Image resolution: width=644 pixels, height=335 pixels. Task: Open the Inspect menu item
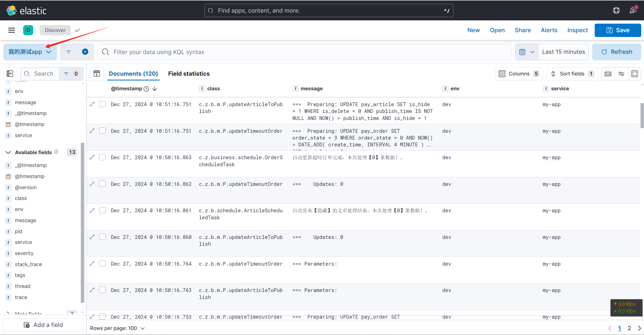(x=577, y=30)
